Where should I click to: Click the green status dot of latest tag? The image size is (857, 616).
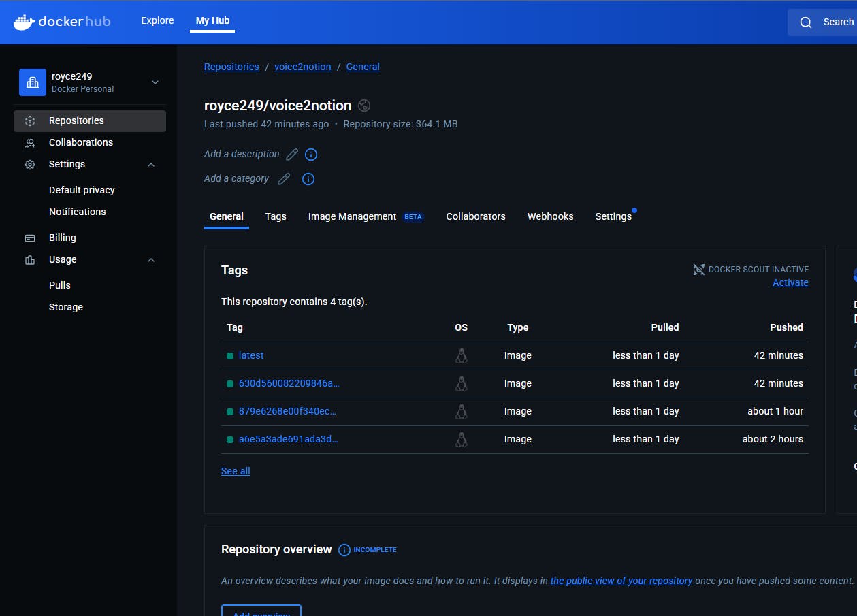[x=230, y=356]
